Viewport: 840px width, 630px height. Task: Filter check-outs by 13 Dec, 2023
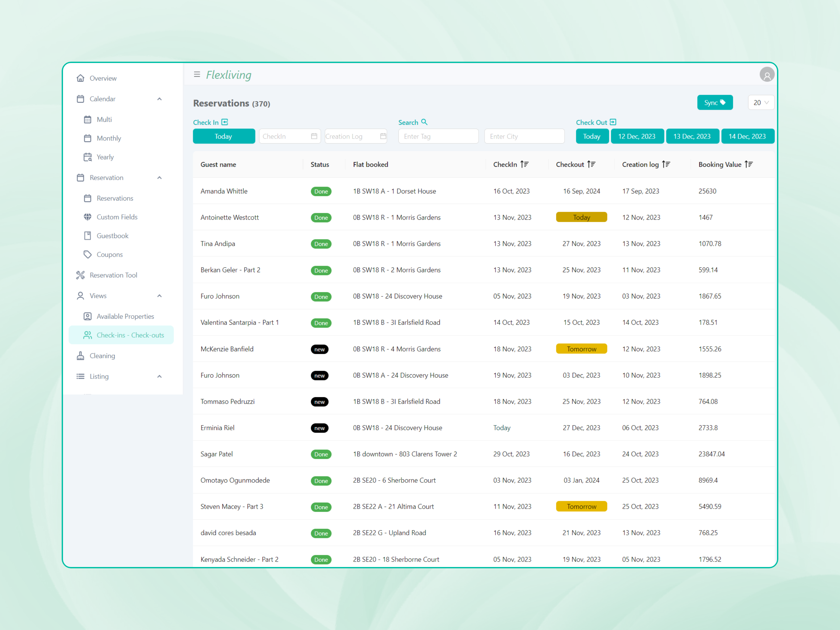coord(691,136)
